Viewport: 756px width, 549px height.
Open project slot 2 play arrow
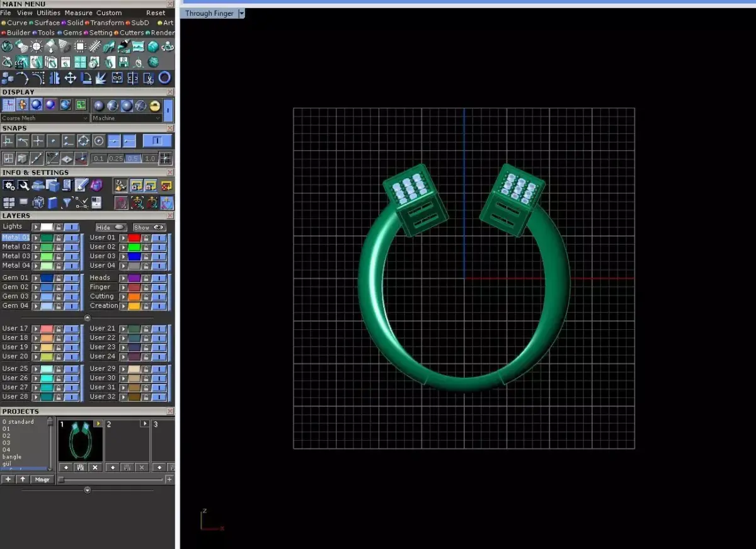tap(144, 424)
